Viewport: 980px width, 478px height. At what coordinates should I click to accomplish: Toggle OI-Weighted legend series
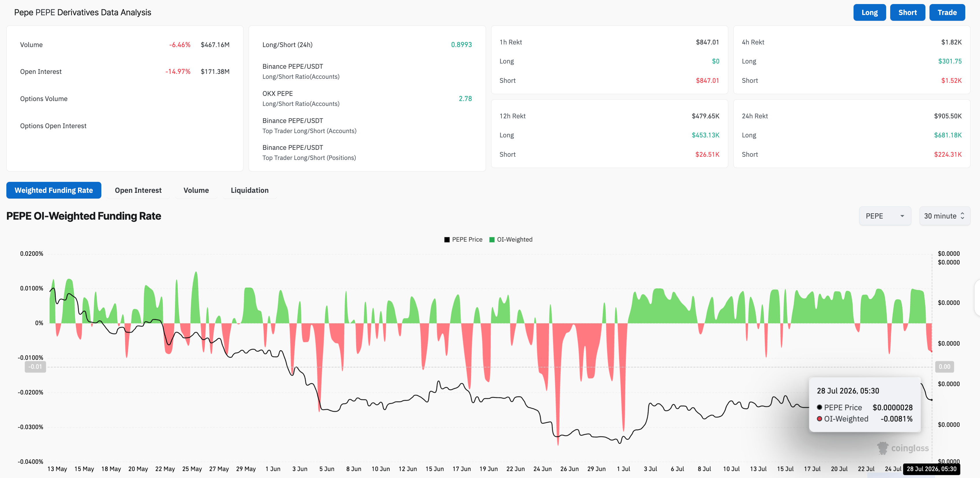[511, 240]
